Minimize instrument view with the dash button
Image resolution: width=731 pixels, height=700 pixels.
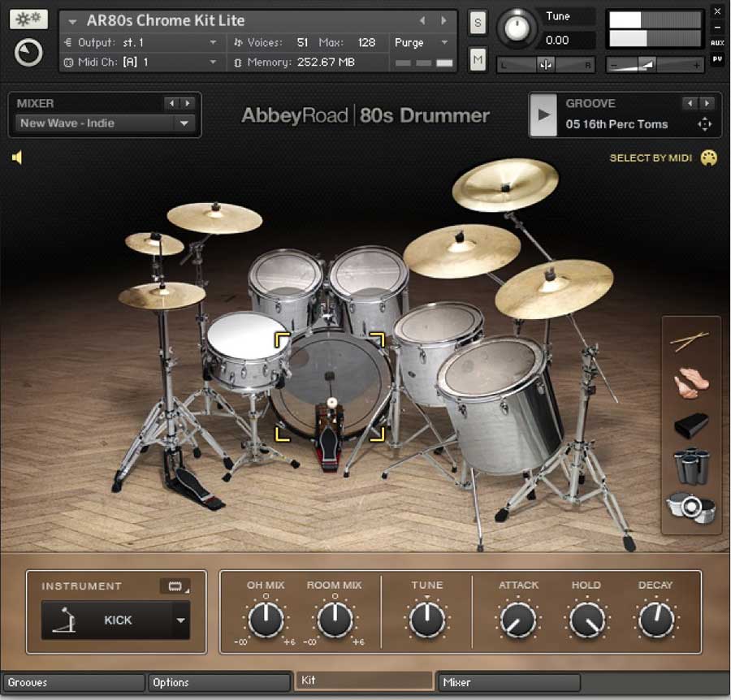tap(717, 28)
